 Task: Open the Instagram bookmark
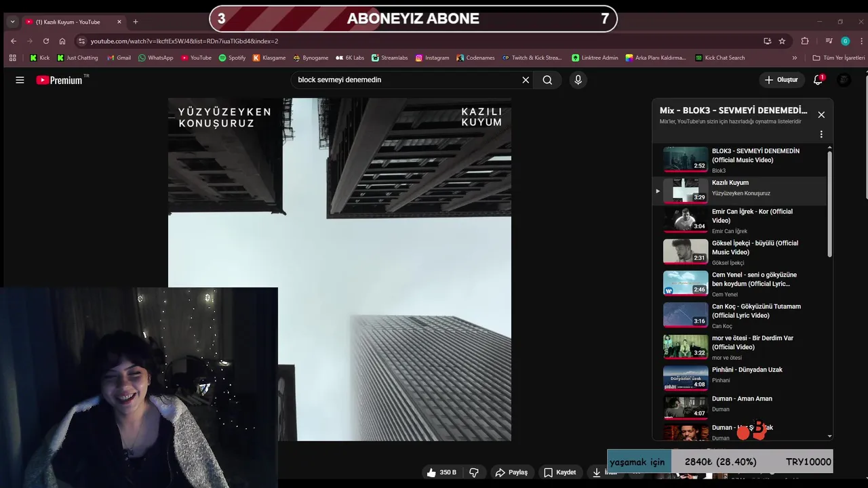click(432, 58)
